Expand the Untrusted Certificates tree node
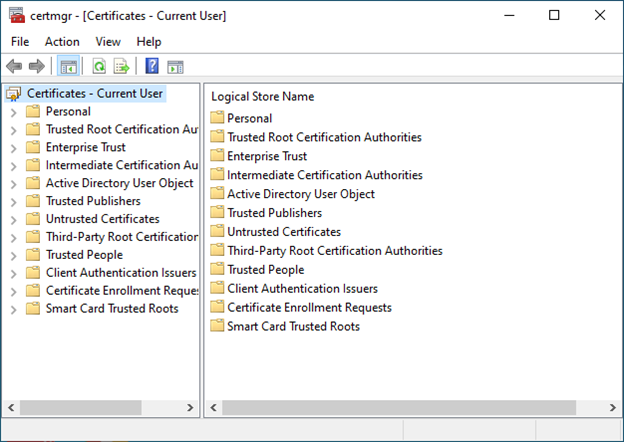The width and height of the screenshot is (624, 442). pyautogui.click(x=13, y=219)
